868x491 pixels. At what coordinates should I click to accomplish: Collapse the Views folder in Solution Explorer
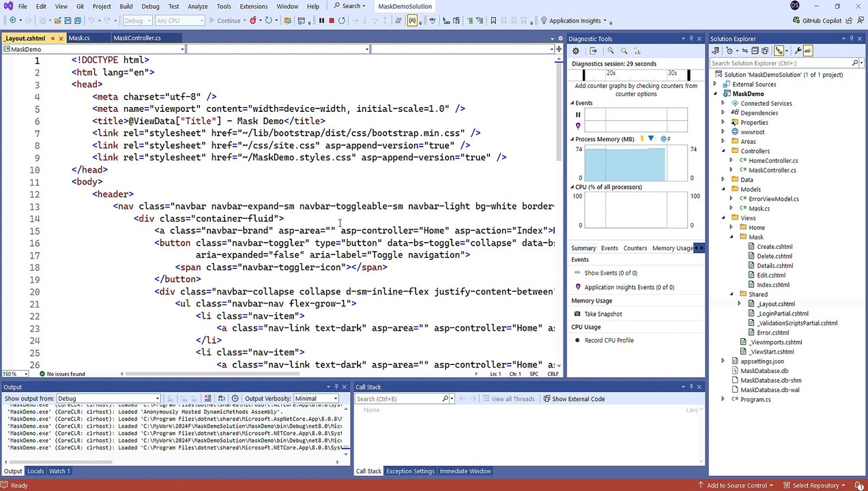tap(723, 218)
